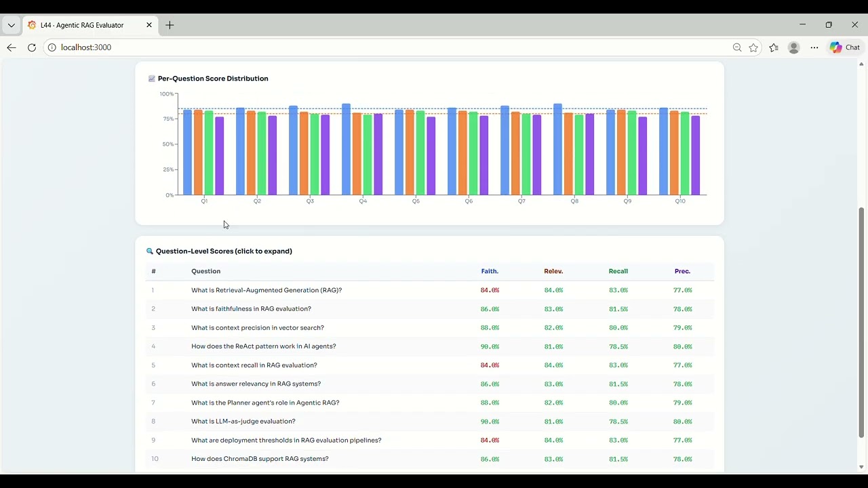Open the Copilot Chat button
Viewport: 868px width, 488px height.
click(845, 47)
